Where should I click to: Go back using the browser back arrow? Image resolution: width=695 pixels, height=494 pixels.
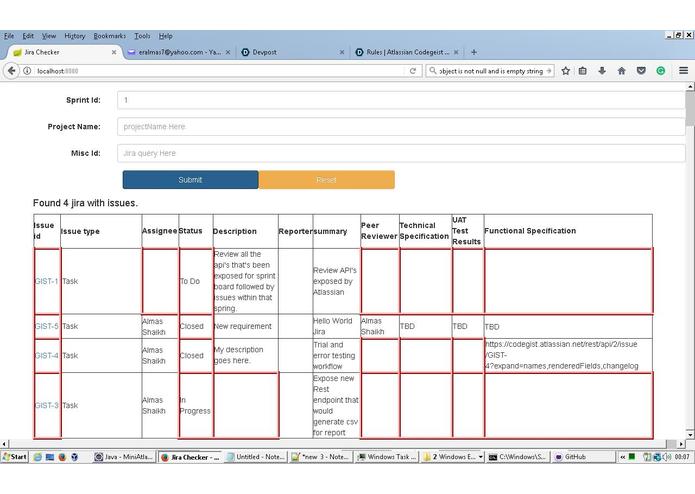click(x=11, y=71)
